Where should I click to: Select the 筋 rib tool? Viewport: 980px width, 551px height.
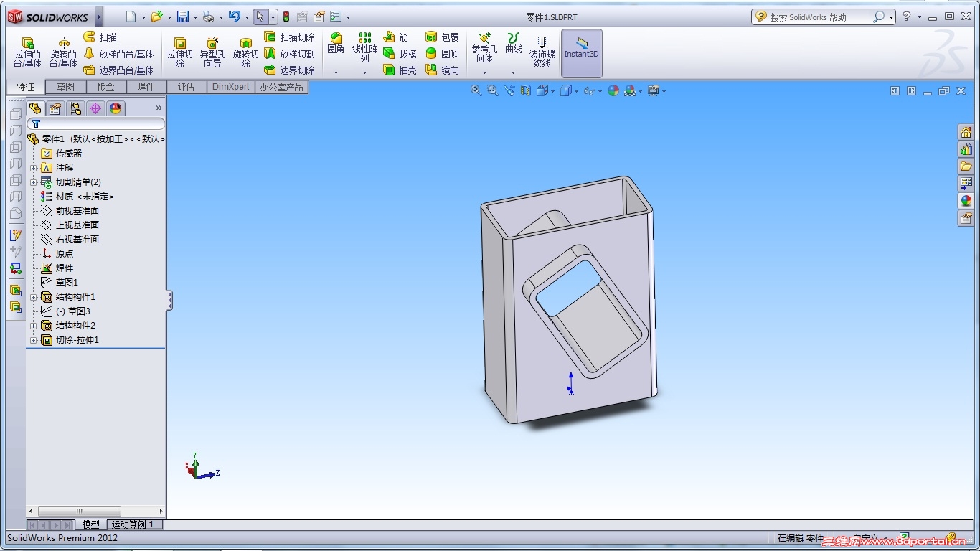tap(396, 37)
